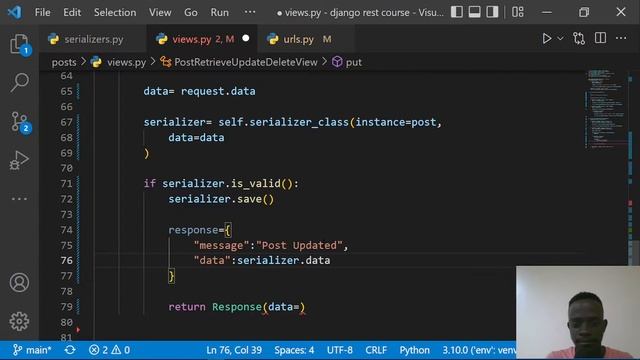Open PostRetrieveUpdateDeleteView breadcrumb dropdown
This screenshot has height=360, width=640.
click(x=246, y=62)
